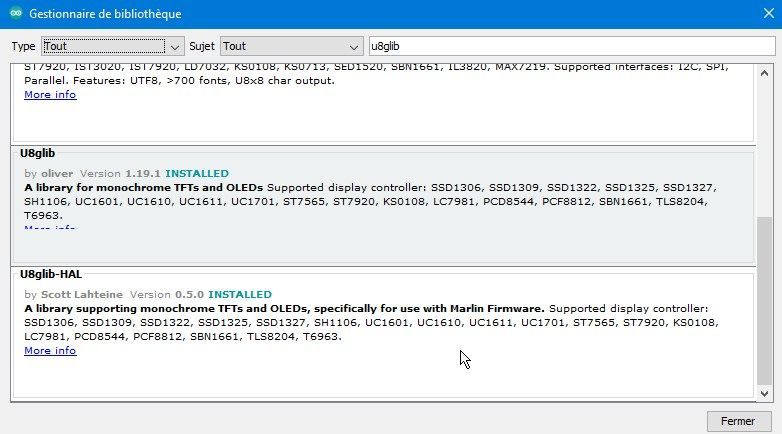Click the author name Scott Lahteine
Viewport: 782px width, 434px height.
pyautogui.click(x=82, y=295)
